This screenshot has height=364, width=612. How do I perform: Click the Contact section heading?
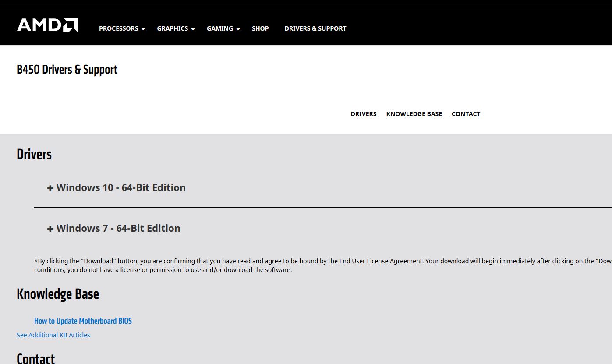pos(35,358)
